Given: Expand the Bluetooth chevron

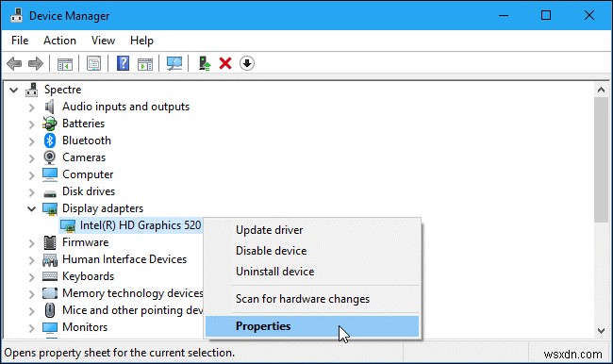Looking at the screenshot, I should (x=32, y=141).
